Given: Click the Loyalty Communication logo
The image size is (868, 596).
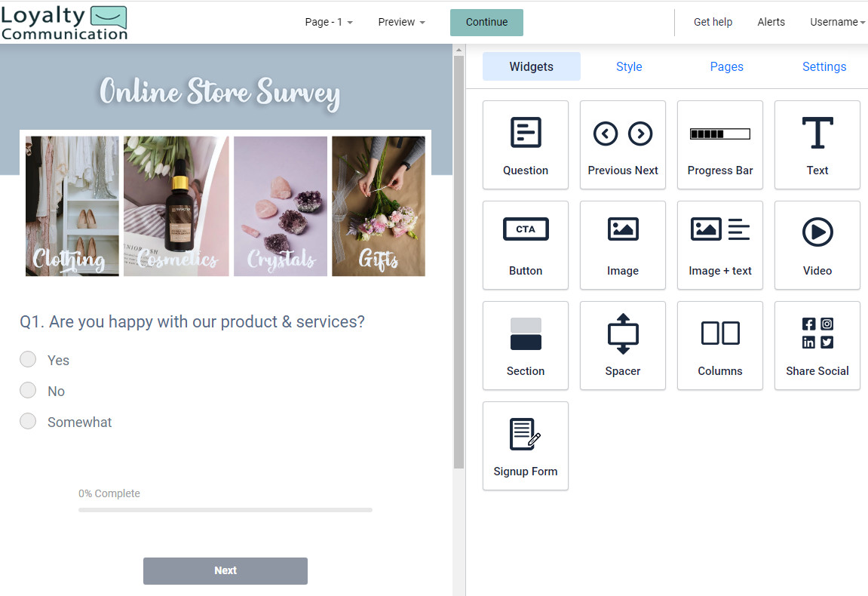Looking at the screenshot, I should click(x=64, y=23).
